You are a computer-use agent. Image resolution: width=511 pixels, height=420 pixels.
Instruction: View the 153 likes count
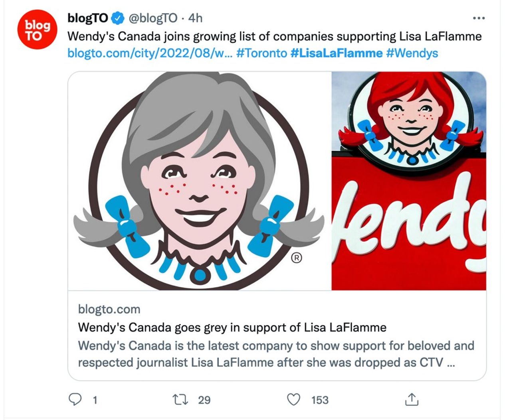tap(320, 400)
